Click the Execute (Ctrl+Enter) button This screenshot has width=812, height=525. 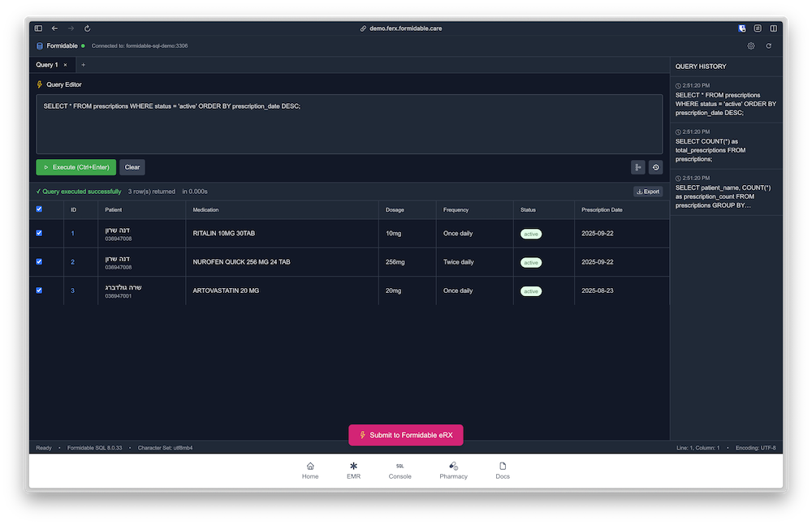76,167
